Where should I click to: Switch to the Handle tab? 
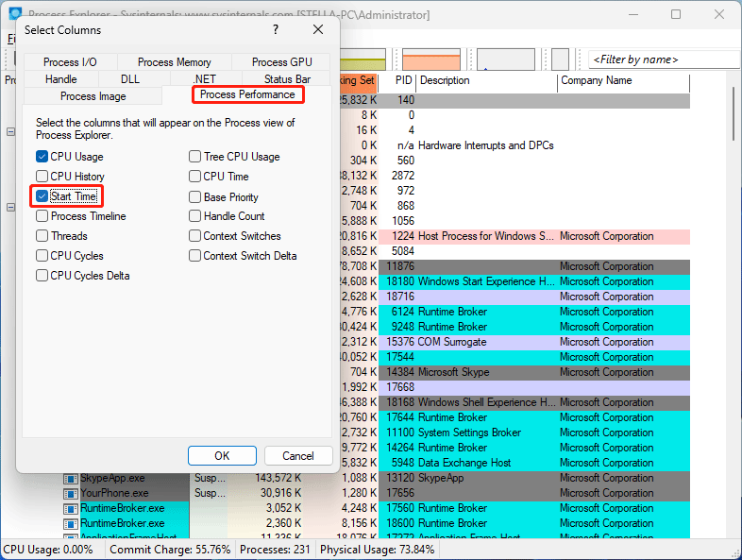point(61,79)
